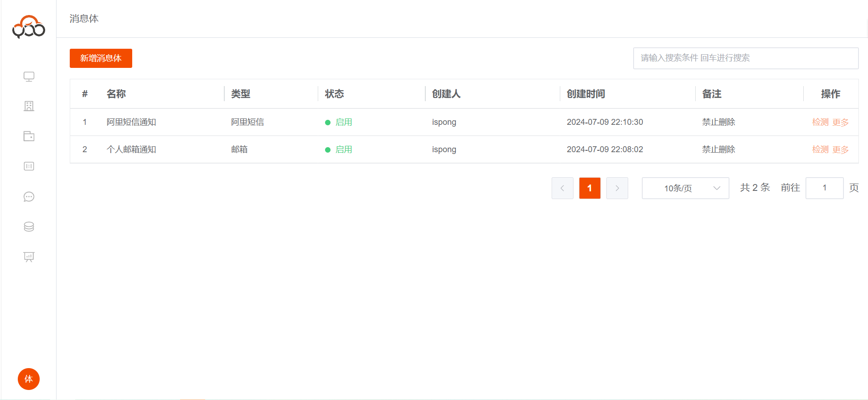Click the cloud logo in the sidebar
The image size is (868, 400).
pyautogui.click(x=28, y=27)
